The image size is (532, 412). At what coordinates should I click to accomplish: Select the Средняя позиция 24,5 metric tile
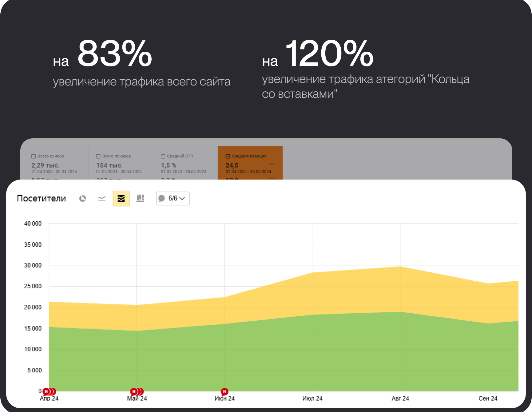pos(250,163)
